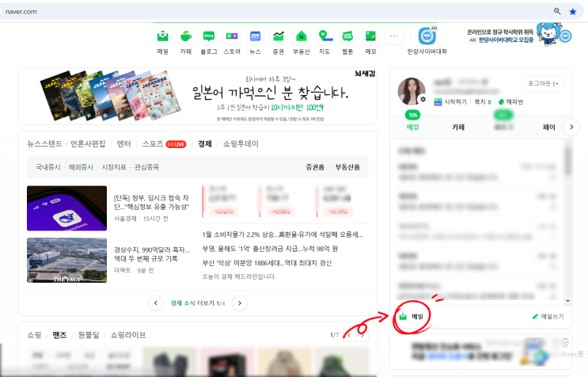This screenshot has width=588, height=377.
Task: Open 쪽지 8 messages link
Action: click(483, 101)
